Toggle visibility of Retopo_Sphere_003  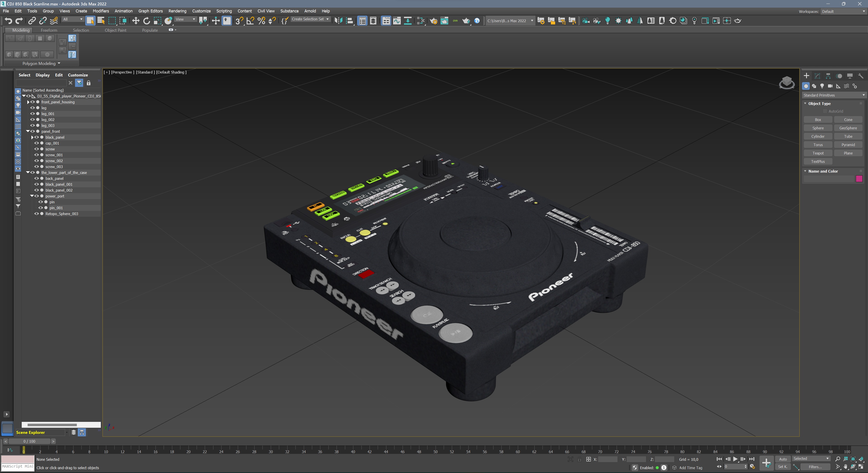click(36, 214)
